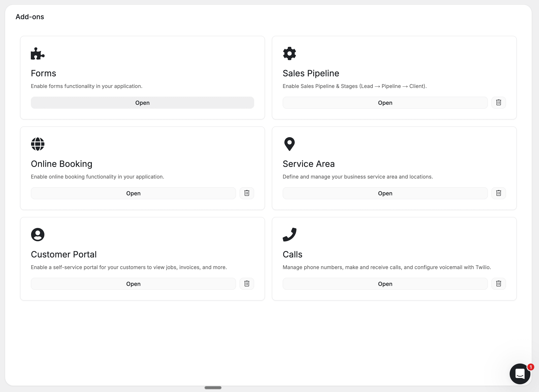Click the Customer Portal user avatar icon
The image size is (539, 392).
click(x=38, y=234)
